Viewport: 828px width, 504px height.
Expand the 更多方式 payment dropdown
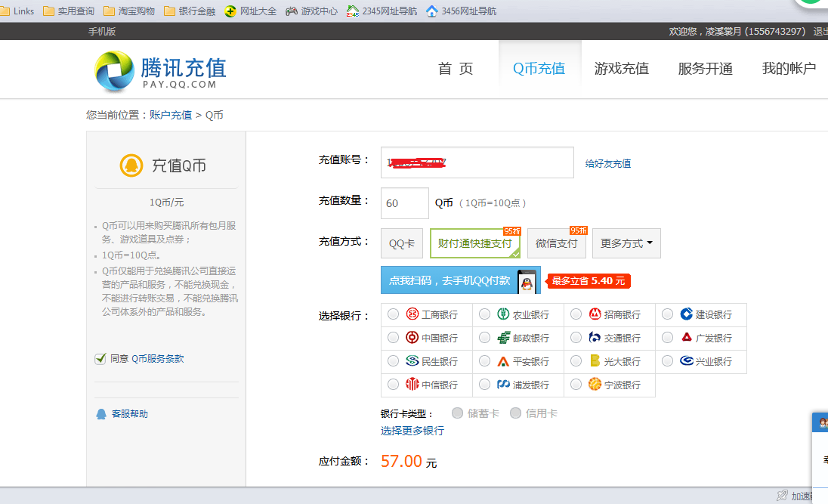[x=626, y=243]
